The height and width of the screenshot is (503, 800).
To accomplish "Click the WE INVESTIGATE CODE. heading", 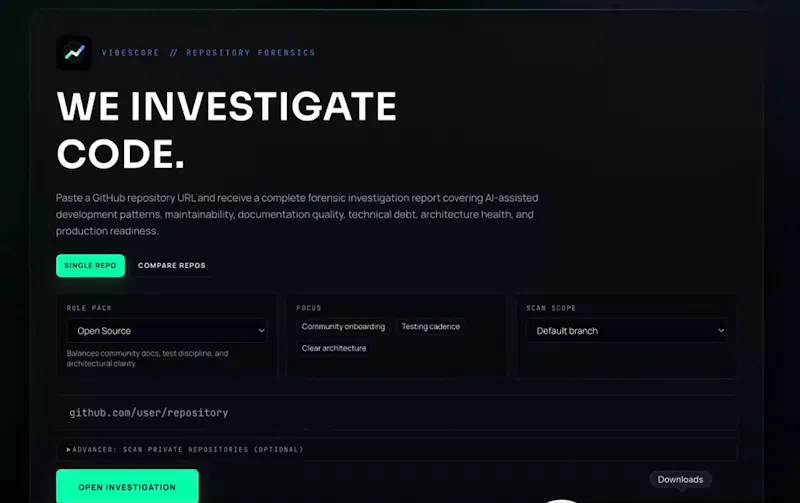I will tap(227, 130).
